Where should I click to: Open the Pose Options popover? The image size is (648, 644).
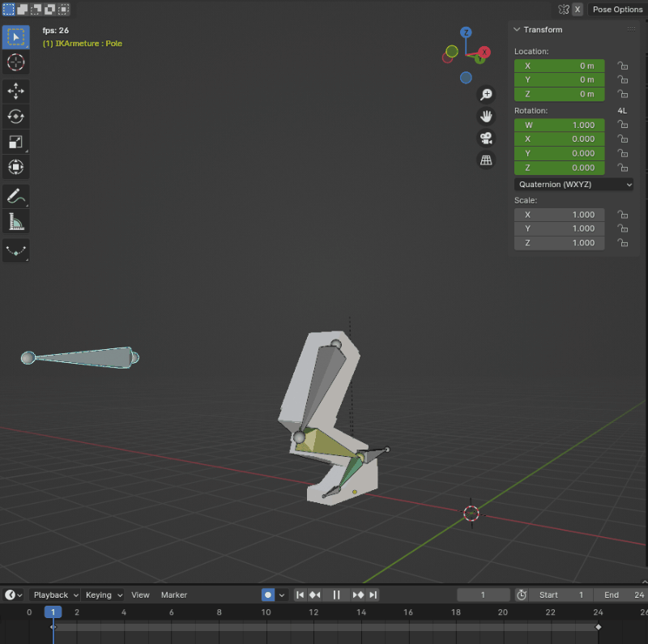[x=617, y=10]
